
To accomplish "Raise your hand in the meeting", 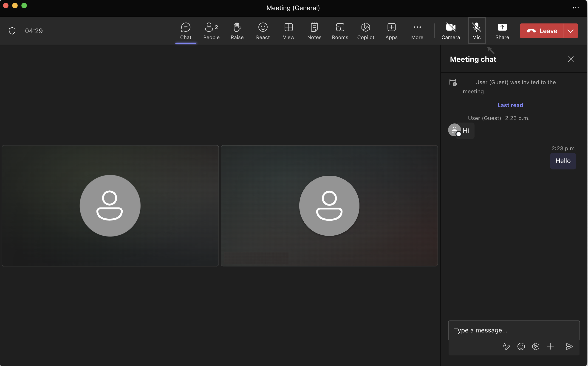I will (x=237, y=31).
